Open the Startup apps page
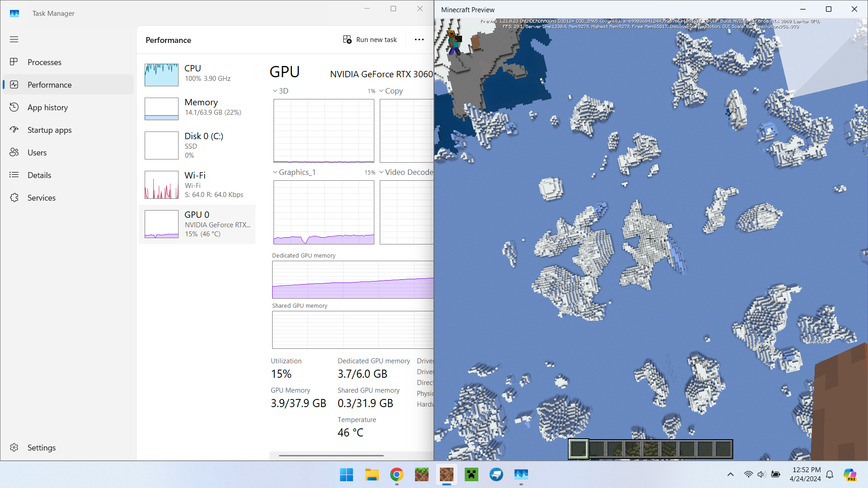Viewport: 868px width, 488px height. [49, 130]
